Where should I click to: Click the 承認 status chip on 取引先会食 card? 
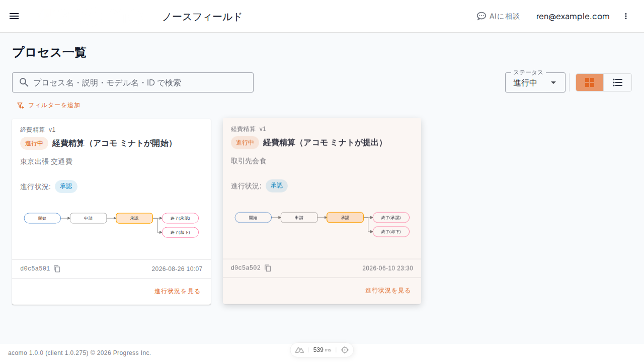pyautogui.click(x=277, y=186)
